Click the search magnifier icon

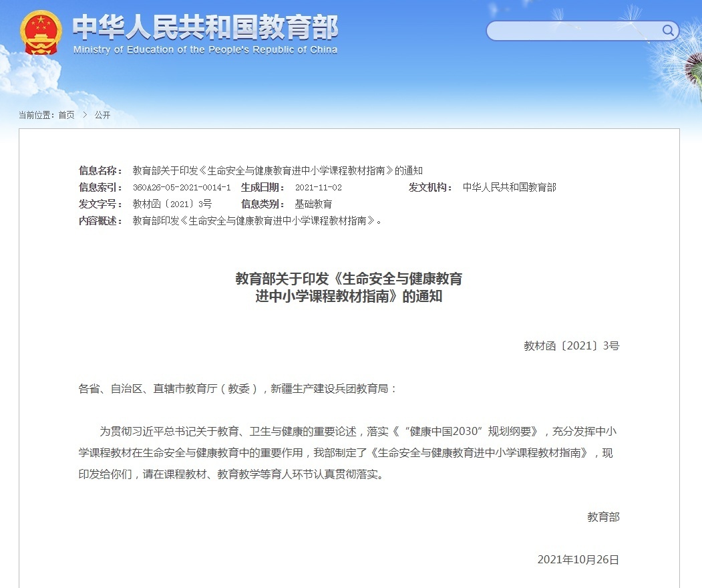pos(667,31)
